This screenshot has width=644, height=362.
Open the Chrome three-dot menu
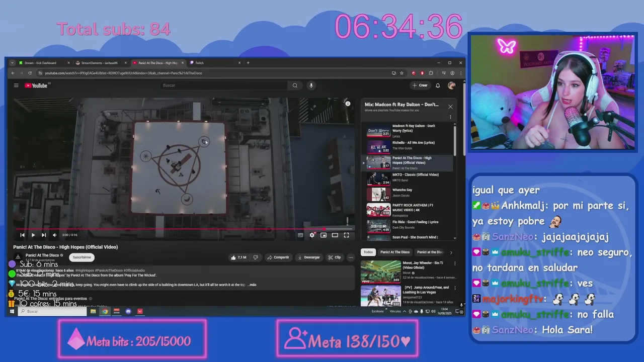[x=461, y=73]
